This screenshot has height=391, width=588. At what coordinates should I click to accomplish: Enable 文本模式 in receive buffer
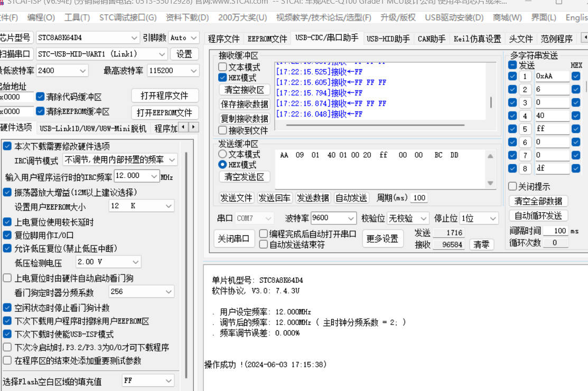(222, 67)
